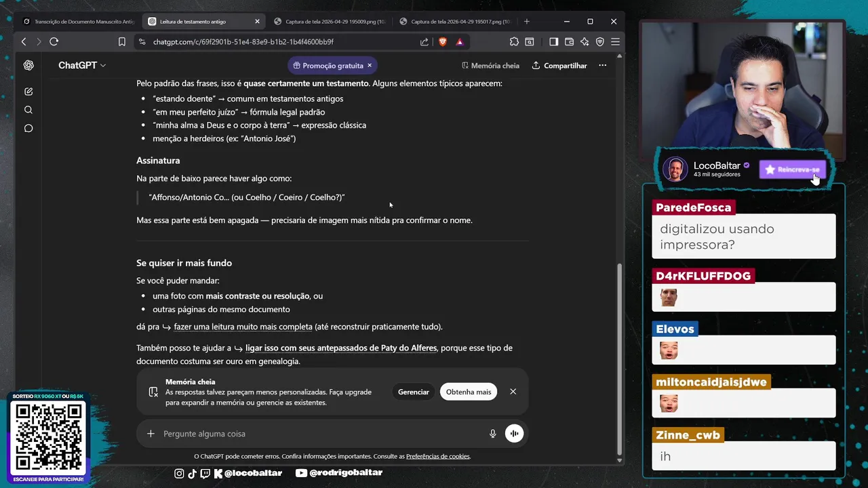The width and height of the screenshot is (868, 488).
Task: Open ChatGPT logo home in sidebar
Action: click(x=28, y=66)
